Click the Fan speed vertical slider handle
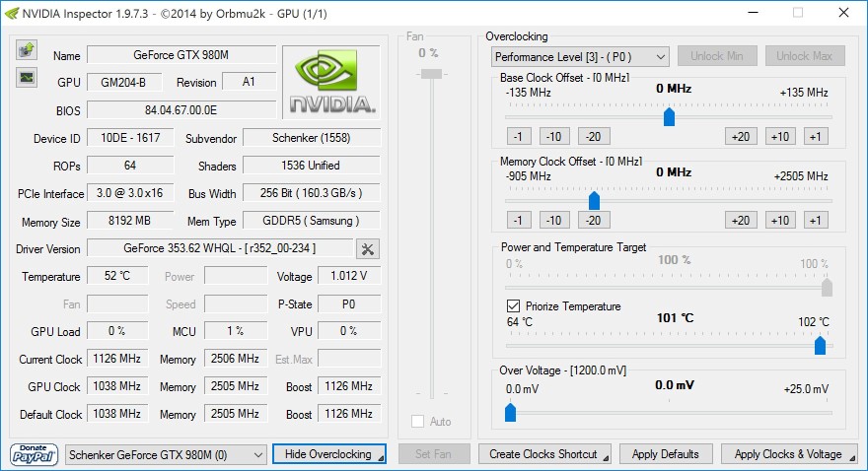The image size is (868, 471). point(432,74)
